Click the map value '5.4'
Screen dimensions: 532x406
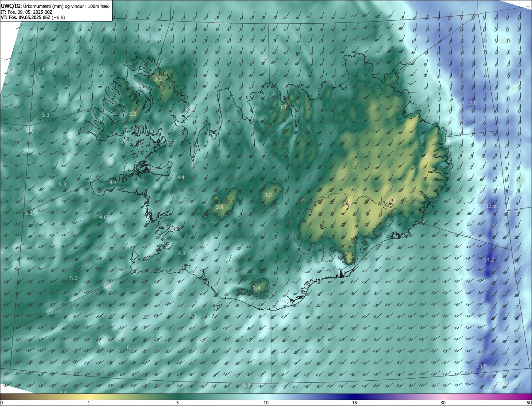point(41,70)
